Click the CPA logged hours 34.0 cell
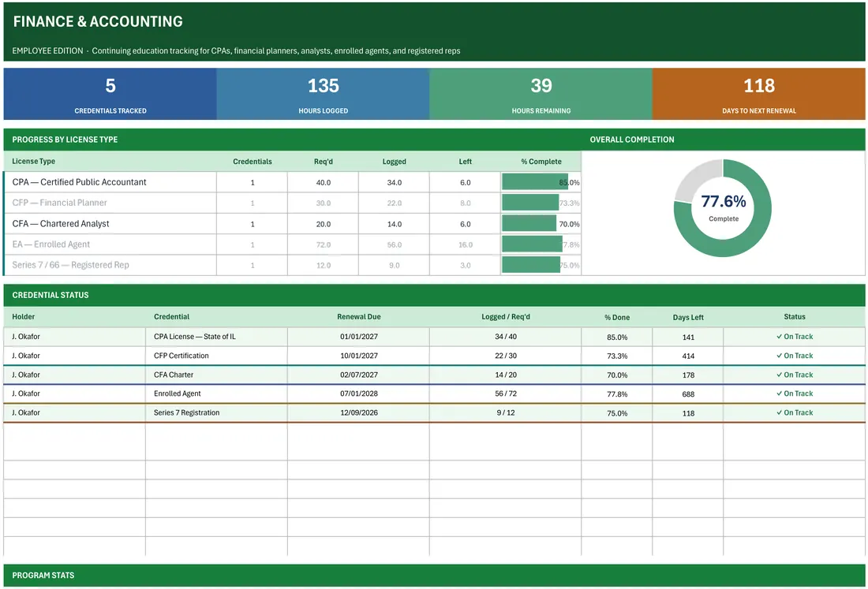Viewport: 868px width, 589px height. click(x=394, y=182)
